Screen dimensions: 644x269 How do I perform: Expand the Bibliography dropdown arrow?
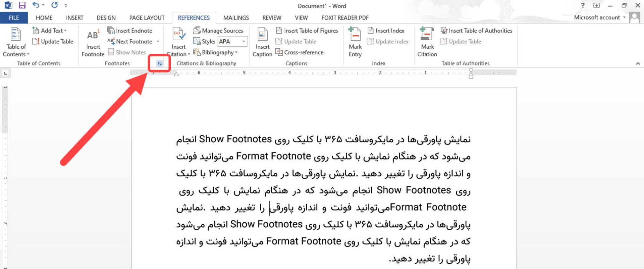click(236, 52)
